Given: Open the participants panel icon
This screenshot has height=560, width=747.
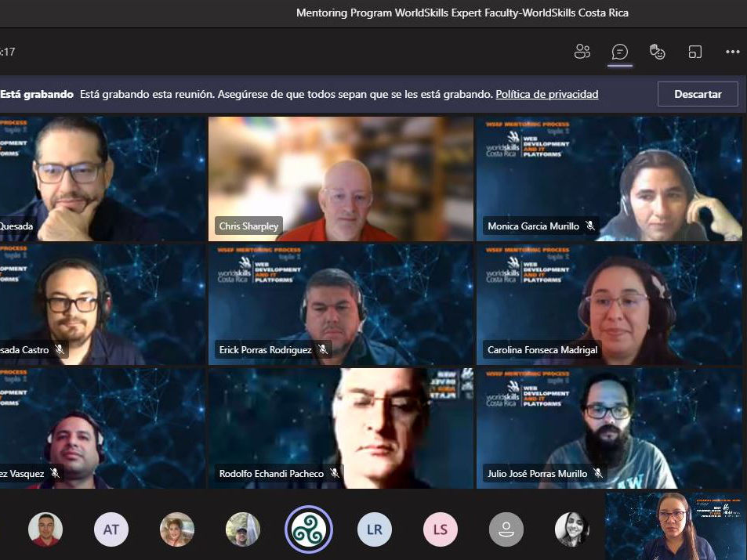Looking at the screenshot, I should 582,52.
